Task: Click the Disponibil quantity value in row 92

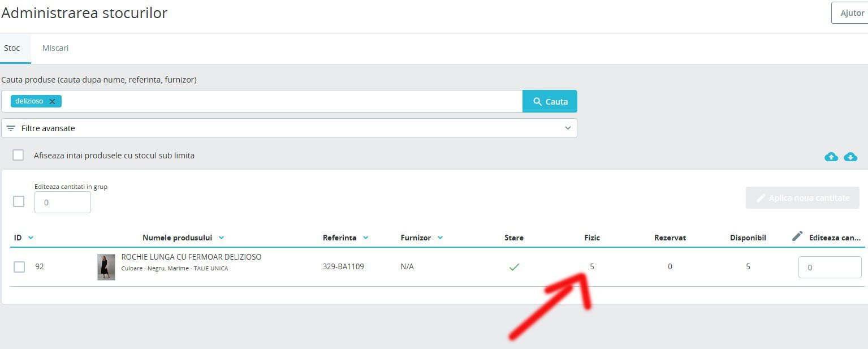Action: click(x=748, y=266)
